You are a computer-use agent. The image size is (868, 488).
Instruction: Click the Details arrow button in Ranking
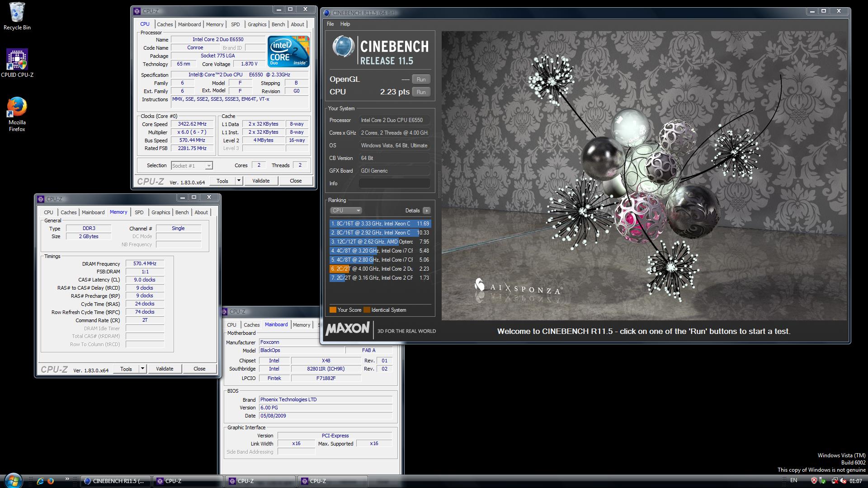point(426,211)
